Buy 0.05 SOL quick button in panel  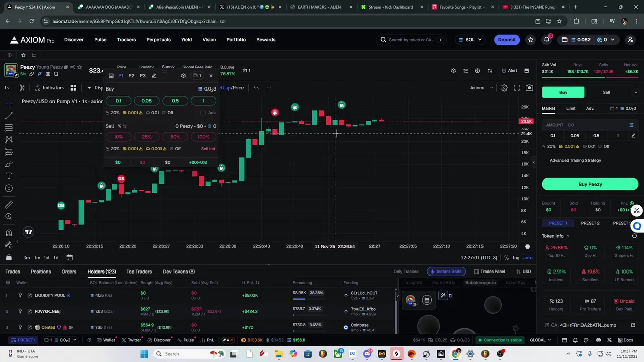click(x=146, y=101)
